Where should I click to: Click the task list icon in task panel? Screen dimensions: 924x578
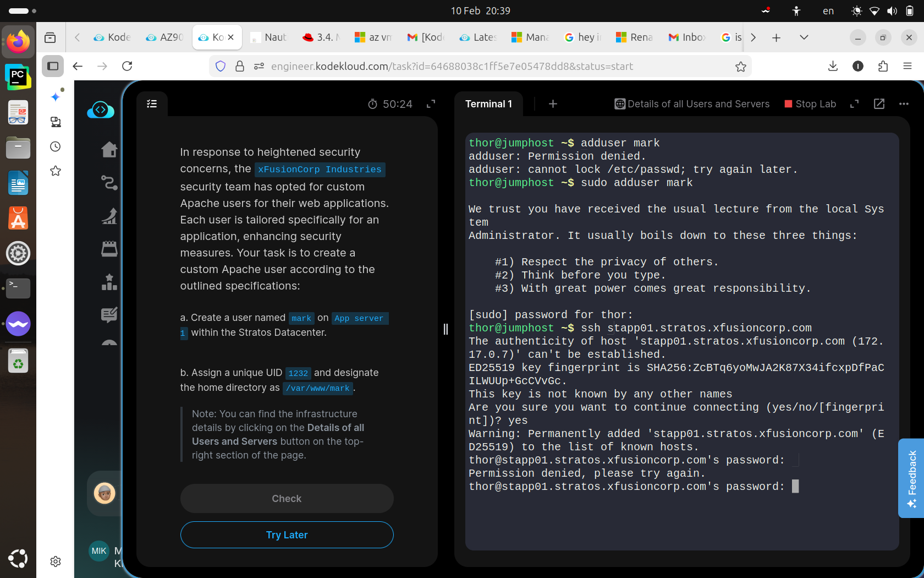(152, 104)
